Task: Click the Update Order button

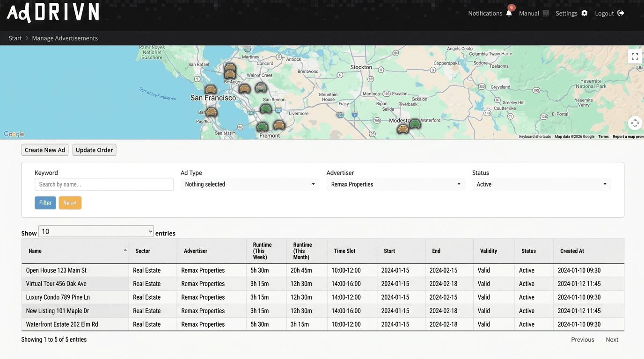Action: pyautogui.click(x=94, y=150)
